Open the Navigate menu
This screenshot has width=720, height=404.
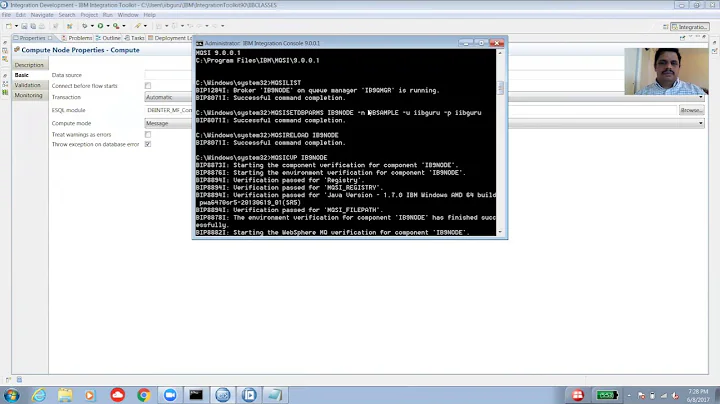(x=42, y=15)
